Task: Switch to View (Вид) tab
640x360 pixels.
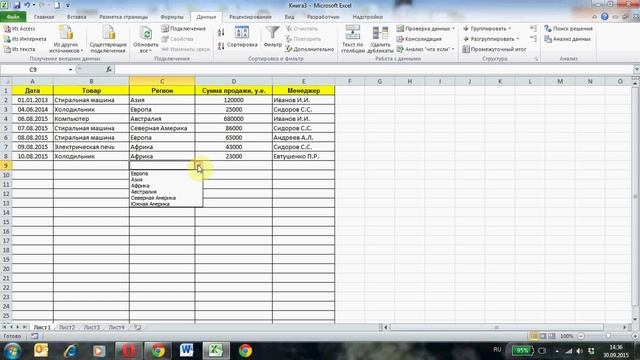Action: (289, 17)
